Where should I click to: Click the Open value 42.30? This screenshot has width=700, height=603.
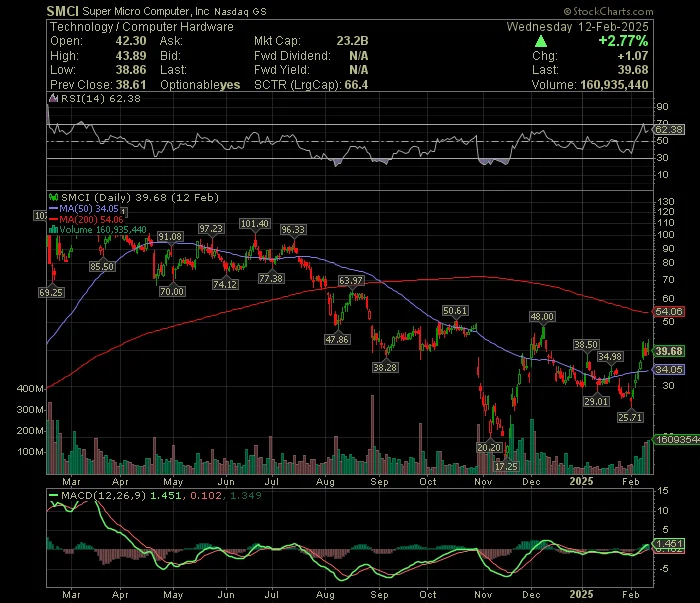(131, 41)
